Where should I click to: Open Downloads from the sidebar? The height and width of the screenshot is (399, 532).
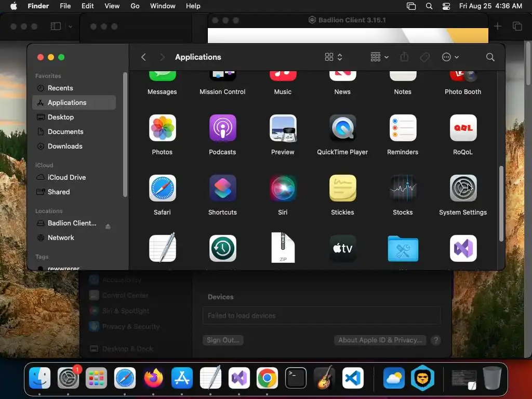(74, 146)
